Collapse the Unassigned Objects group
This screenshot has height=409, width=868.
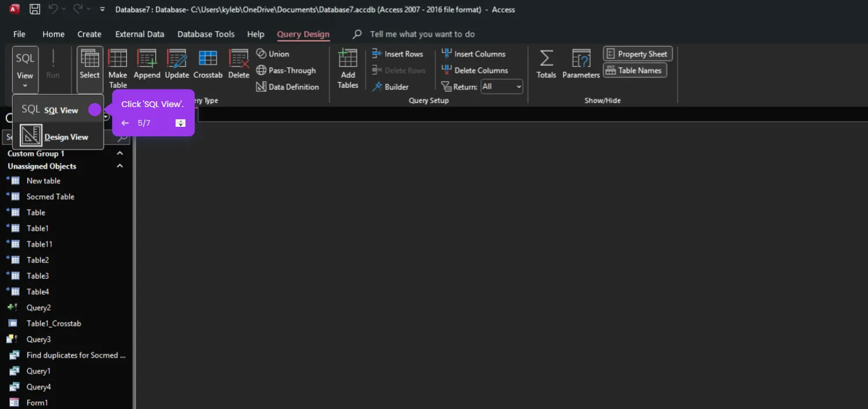119,166
